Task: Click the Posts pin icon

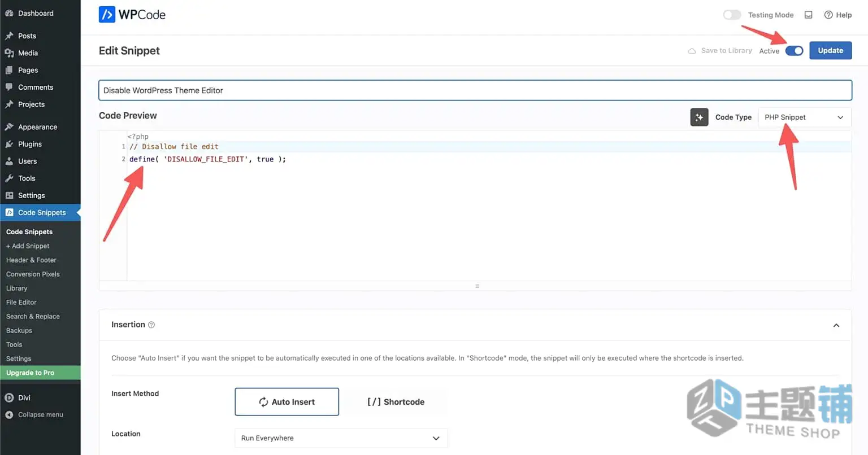Action: click(x=9, y=36)
